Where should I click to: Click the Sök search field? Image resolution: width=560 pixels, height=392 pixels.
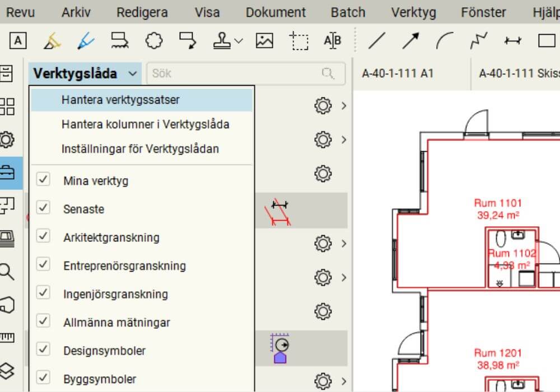click(x=235, y=73)
